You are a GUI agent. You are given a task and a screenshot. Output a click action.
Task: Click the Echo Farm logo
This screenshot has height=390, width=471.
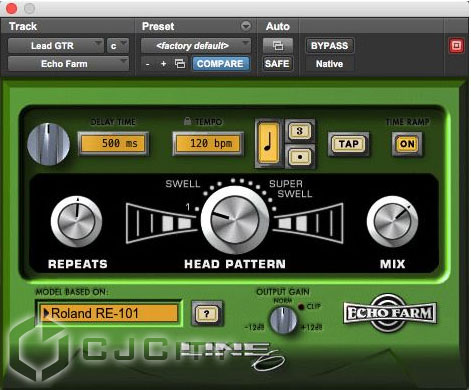coord(390,313)
